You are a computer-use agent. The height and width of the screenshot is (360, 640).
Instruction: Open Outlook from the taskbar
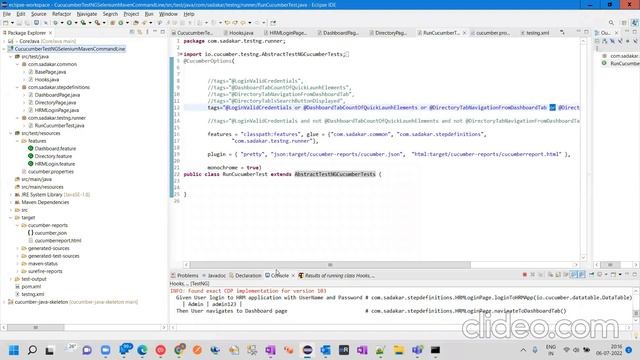(325, 350)
